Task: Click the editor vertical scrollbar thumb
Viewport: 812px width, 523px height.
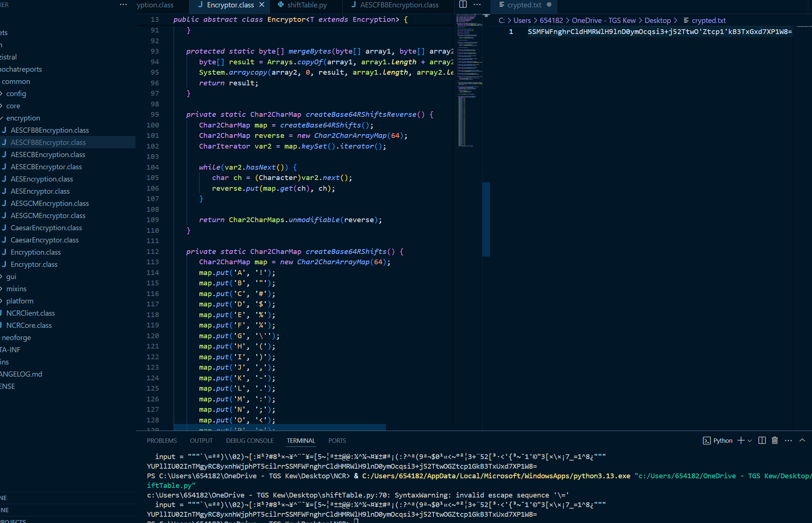Action: click(486, 219)
